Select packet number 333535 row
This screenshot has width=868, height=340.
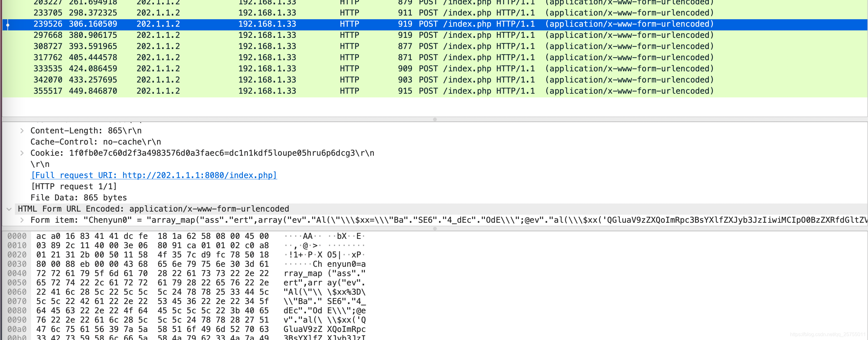coord(435,69)
